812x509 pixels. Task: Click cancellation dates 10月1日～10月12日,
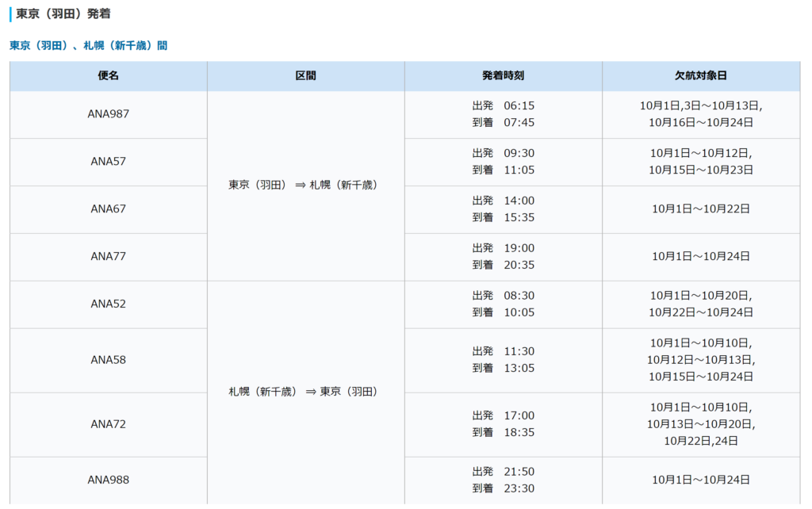[x=701, y=154]
